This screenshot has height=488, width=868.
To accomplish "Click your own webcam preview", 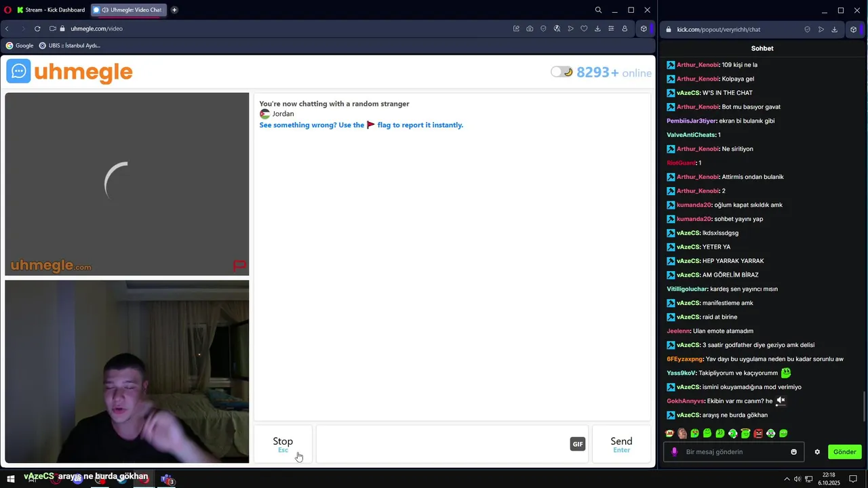I will [127, 371].
